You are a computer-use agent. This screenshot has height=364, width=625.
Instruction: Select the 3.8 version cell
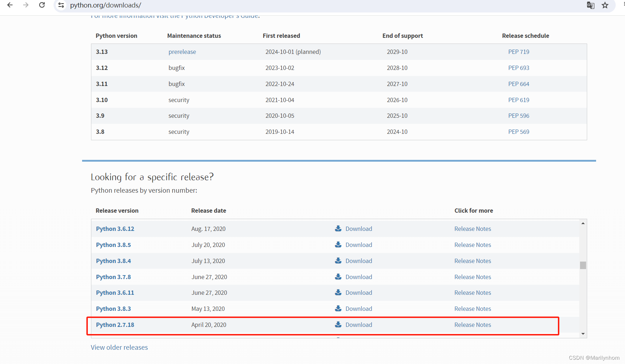pyautogui.click(x=100, y=132)
